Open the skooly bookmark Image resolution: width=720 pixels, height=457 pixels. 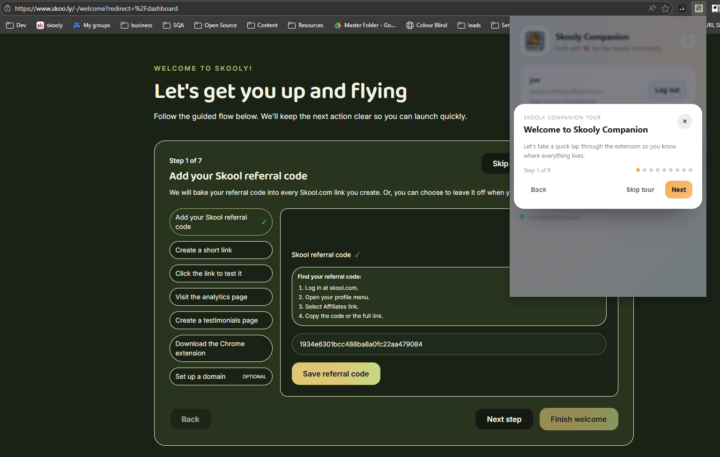tap(48, 25)
